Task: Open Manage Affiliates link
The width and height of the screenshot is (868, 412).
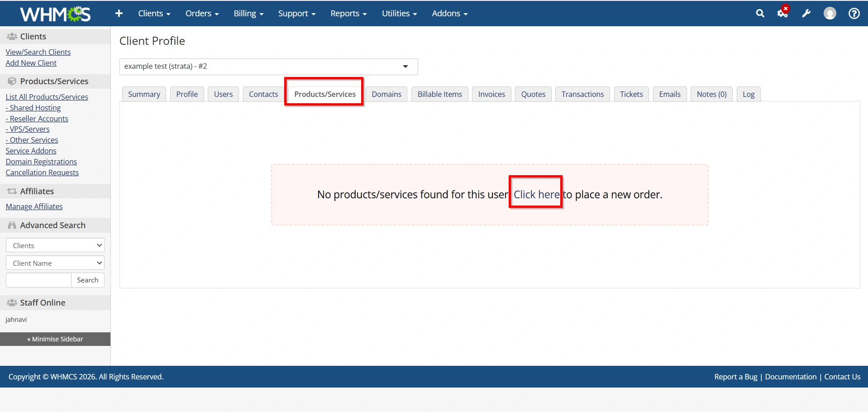Action: (34, 206)
